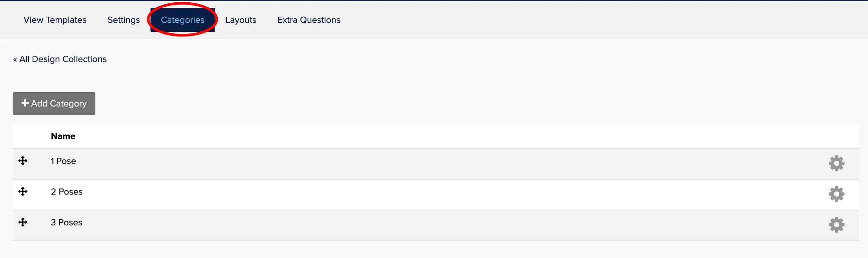The width and height of the screenshot is (868, 258).
Task: Click the Add Category button
Action: pyautogui.click(x=54, y=104)
